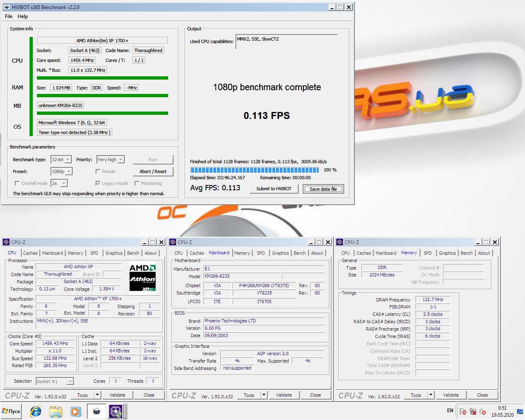Screen dimensions: 525x420
Task: Expand the Tools arrow in the CPU-Z Processor window
Action: tap(97, 395)
